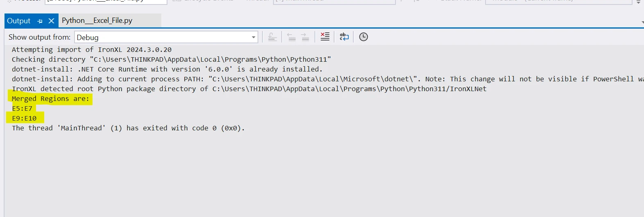Viewport: 644px width, 217px height.
Task: Click the 'Merged Regions are:' line
Action: coord(50,98)
